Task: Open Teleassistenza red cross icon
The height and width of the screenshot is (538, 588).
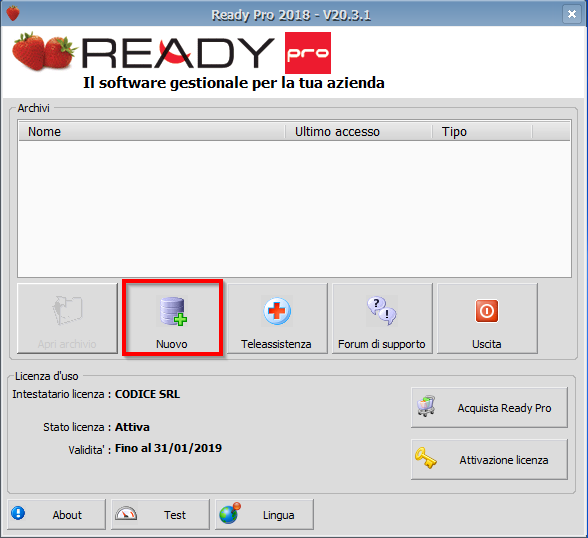Action: point(277,311)
